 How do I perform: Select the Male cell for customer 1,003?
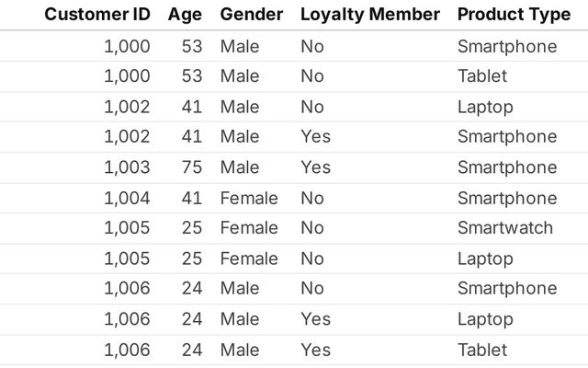(239, 167)
